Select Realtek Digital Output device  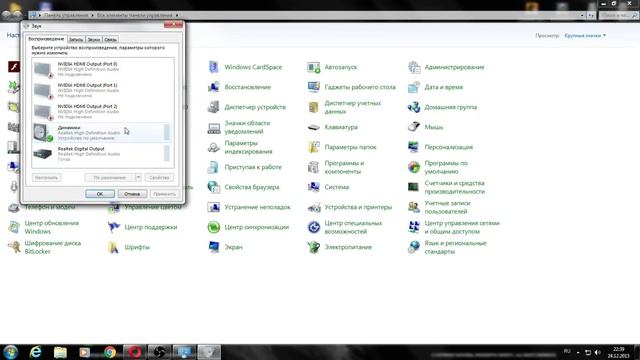click(x=102, y=154)
